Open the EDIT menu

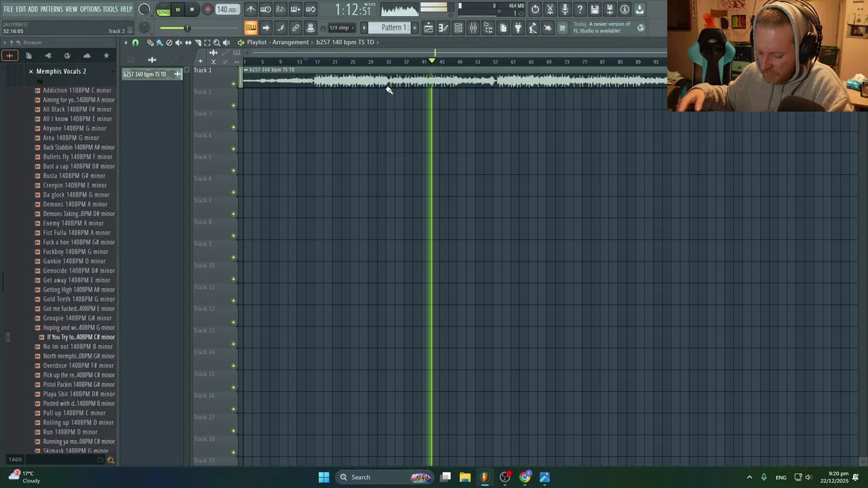(x=21, y=9)
